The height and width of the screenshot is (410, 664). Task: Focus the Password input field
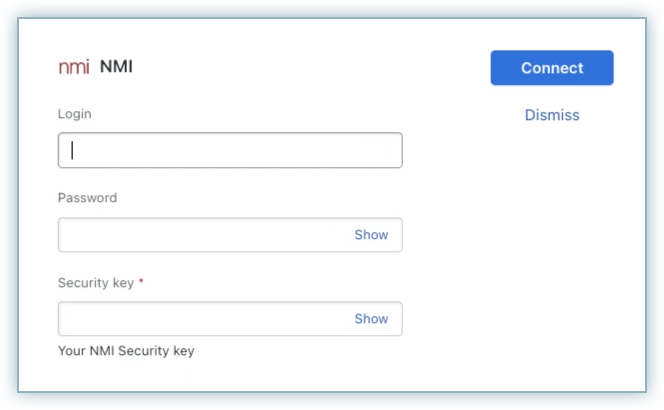(200, 235)
